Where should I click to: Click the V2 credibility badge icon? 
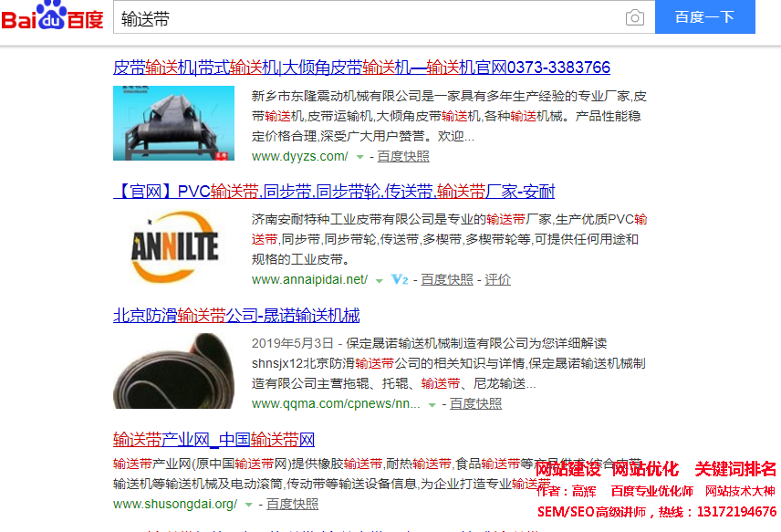click(x=399, y=280)
